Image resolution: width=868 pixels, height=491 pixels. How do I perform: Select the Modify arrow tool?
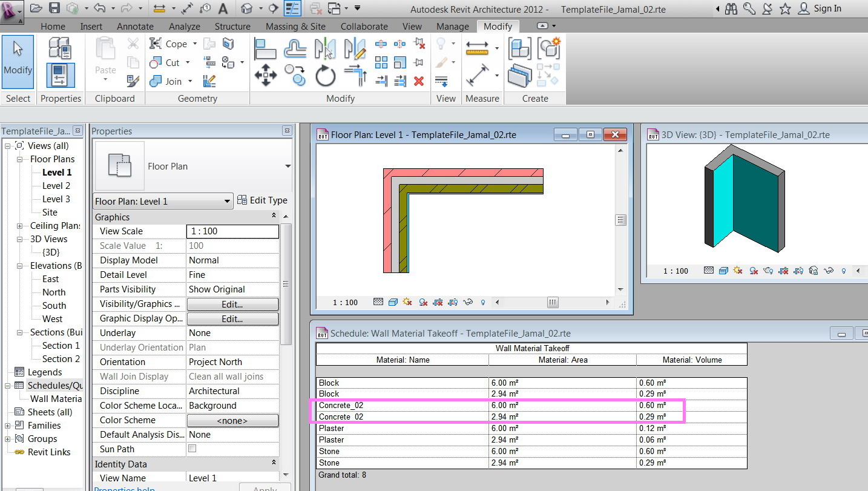(x=18, y=62)
